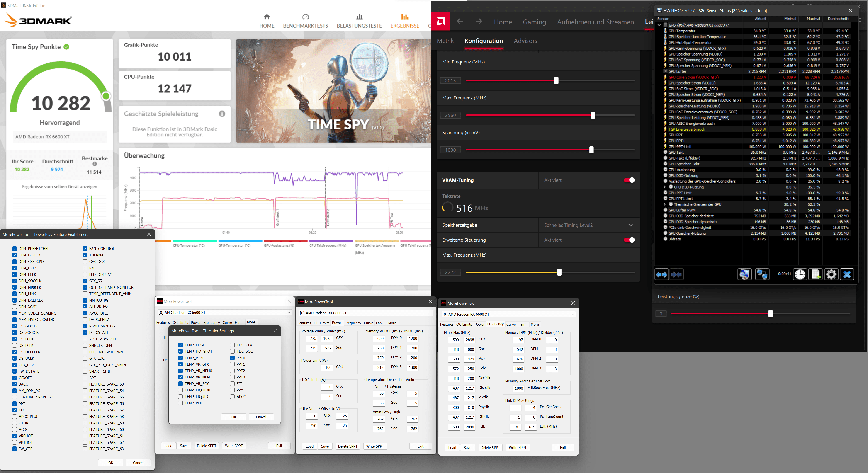Click Cancel in PowerPlay Feature Enablement dialog

[x=138, y=463]
